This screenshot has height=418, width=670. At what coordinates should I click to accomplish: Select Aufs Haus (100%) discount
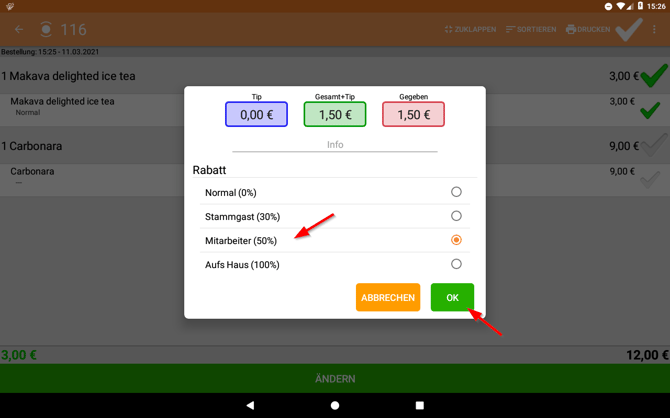456,264
